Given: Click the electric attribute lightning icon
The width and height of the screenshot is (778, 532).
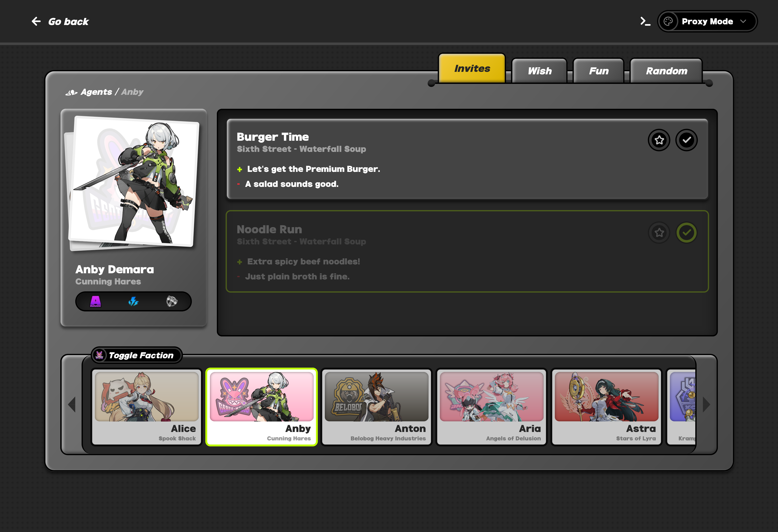Looking at the screenshot, I should tap(133, 301).
